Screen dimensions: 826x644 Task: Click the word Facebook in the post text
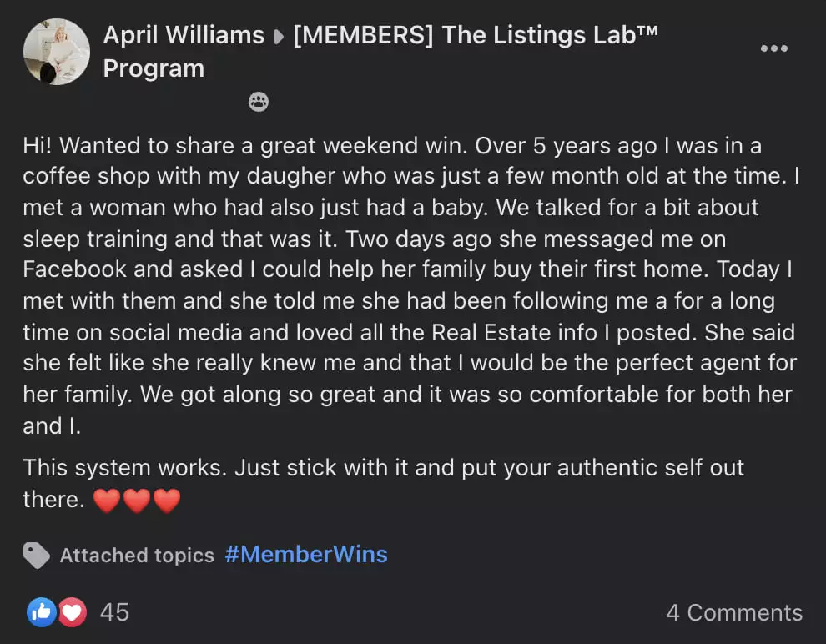(75, 269)
